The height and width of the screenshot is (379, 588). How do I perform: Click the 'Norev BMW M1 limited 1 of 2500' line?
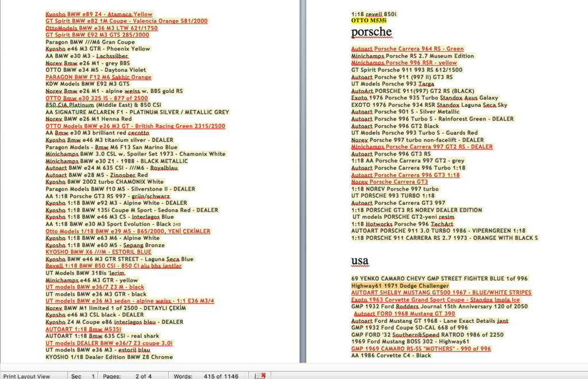115,308
